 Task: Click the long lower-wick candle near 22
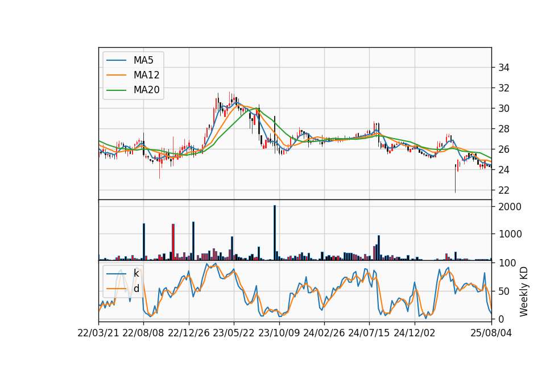pyautogui.click(x=455, y=178)
